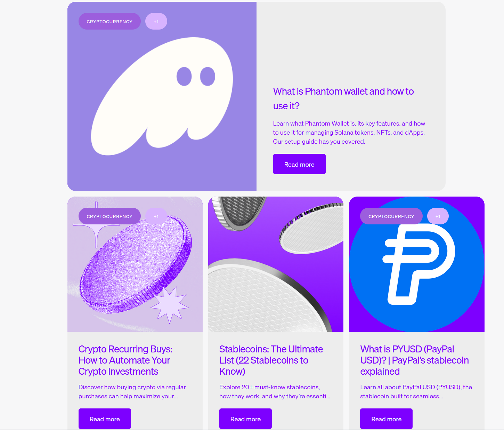Expand +1 tag on recurring buys card
This screenshot has height=430, width=504.
click(x=156, y=216)
